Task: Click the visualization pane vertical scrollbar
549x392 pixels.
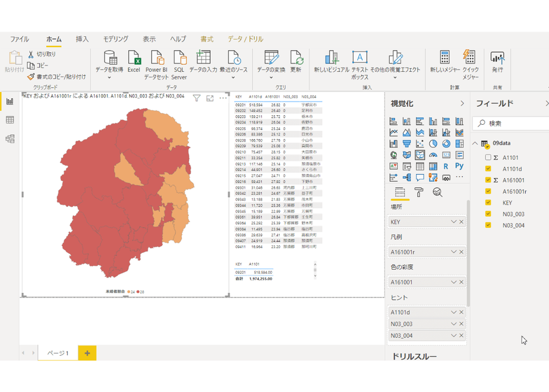Action: point(468,254)
